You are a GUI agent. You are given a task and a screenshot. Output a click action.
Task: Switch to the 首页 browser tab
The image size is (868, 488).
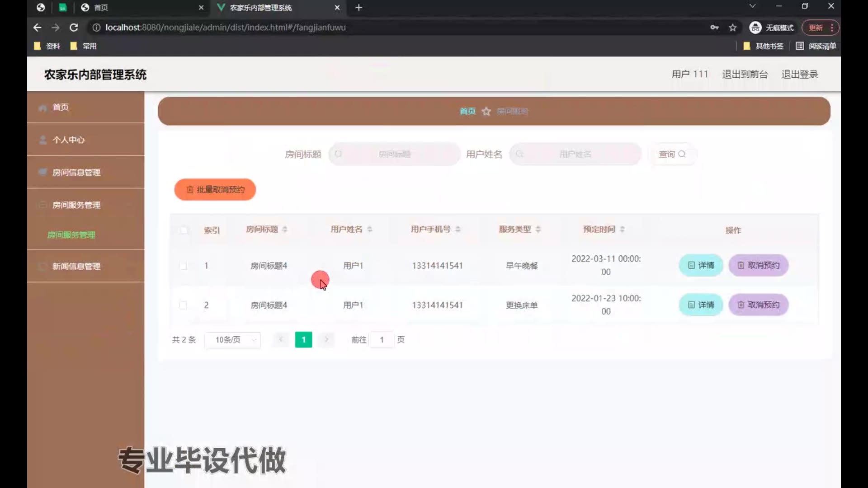101,8
